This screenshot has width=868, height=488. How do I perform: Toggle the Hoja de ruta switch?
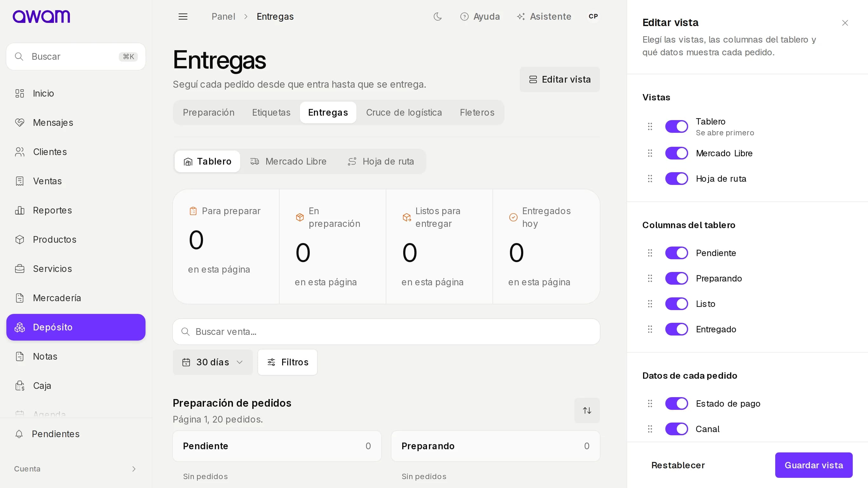(676, 179)
